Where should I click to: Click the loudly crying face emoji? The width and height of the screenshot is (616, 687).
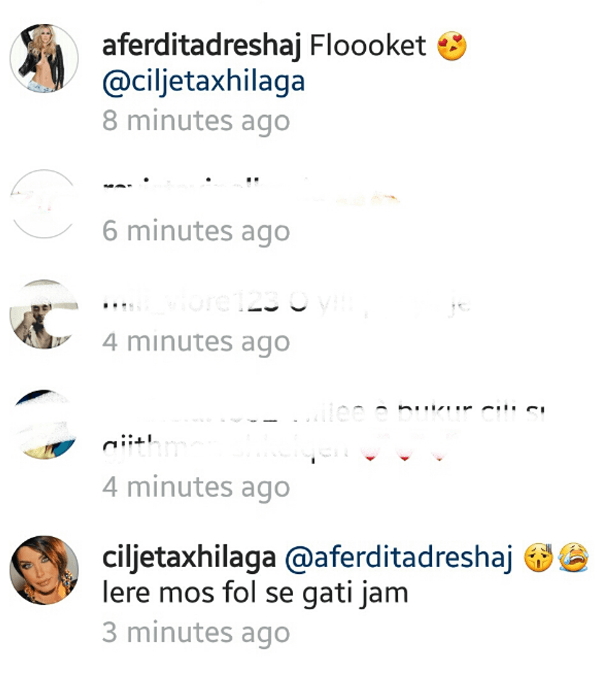click(x=573, y=558)
